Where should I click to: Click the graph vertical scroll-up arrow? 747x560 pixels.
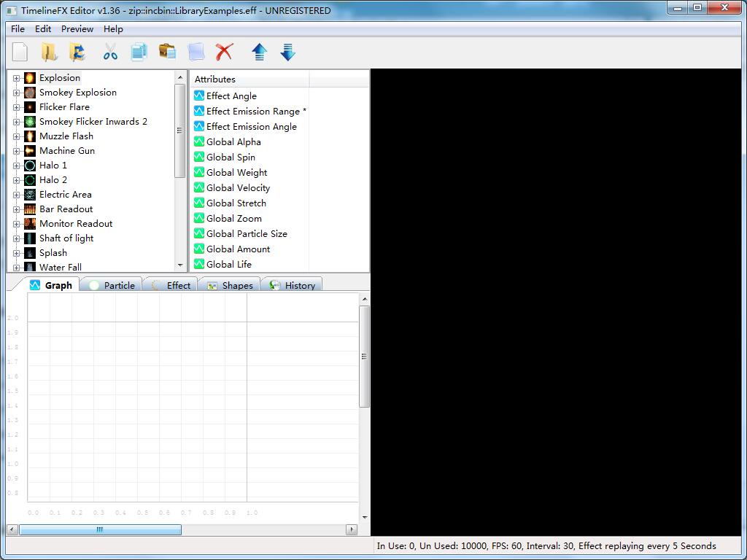[x=365, y=299]
